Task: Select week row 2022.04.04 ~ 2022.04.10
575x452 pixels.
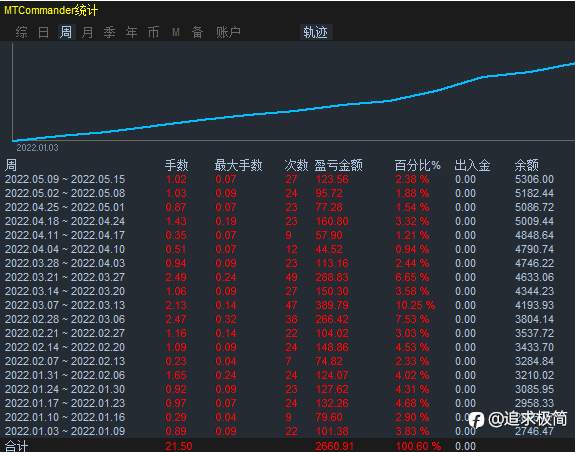Action: (x=279, y=249)
